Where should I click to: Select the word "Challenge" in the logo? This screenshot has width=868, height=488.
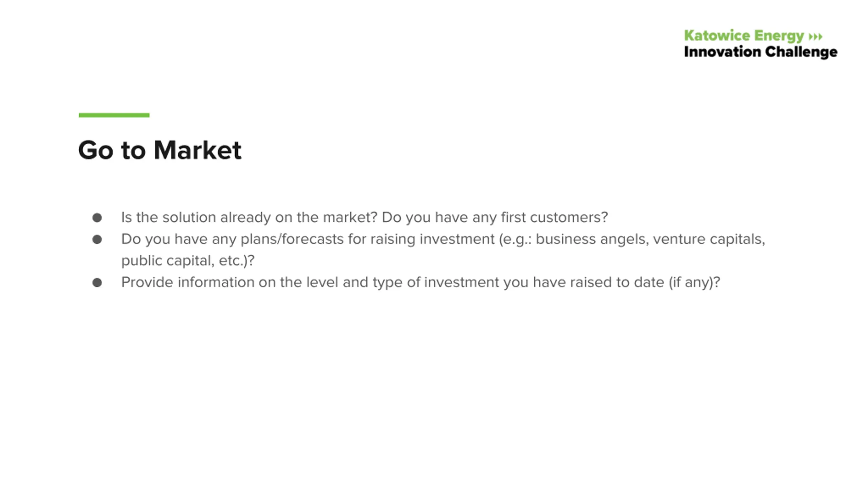[x=801, y=52]
